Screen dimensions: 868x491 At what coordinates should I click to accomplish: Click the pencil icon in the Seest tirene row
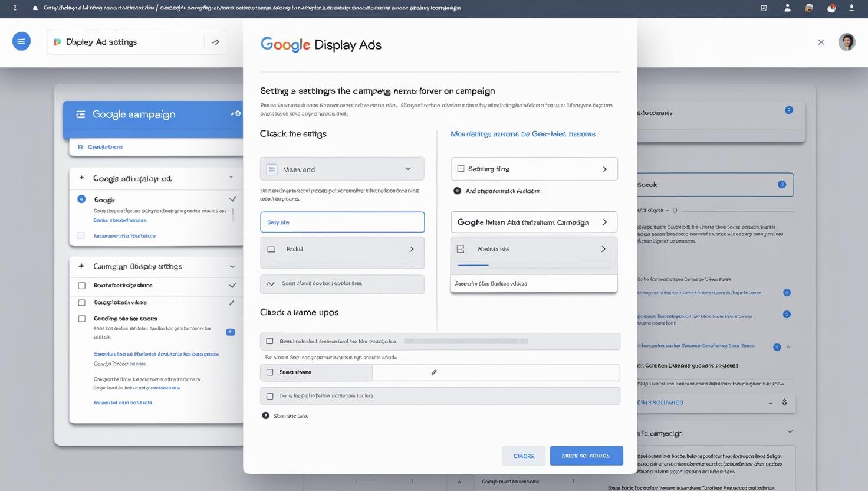(x=434, y=372)
